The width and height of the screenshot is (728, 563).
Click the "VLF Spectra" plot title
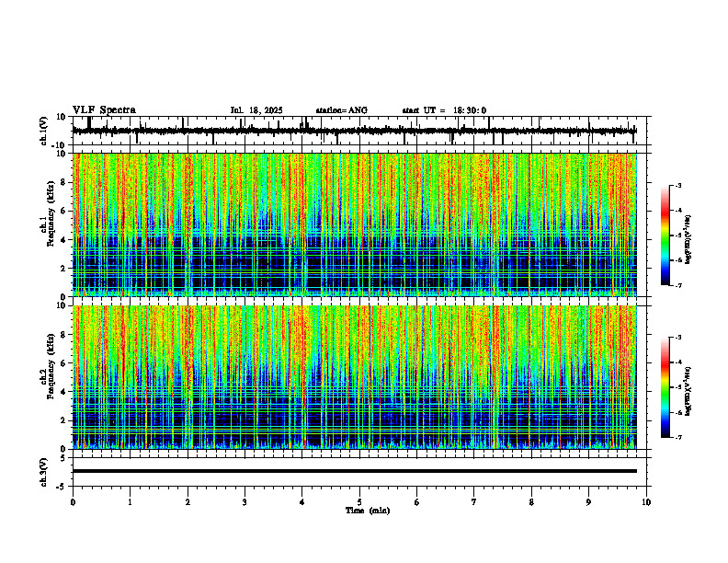click(x=104, y=110)
